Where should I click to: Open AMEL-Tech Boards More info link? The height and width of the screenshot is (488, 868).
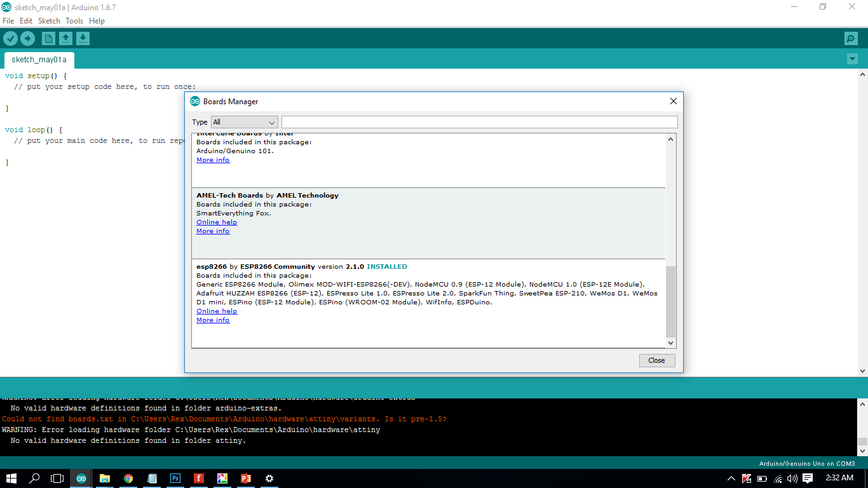[x=213, y=231]
